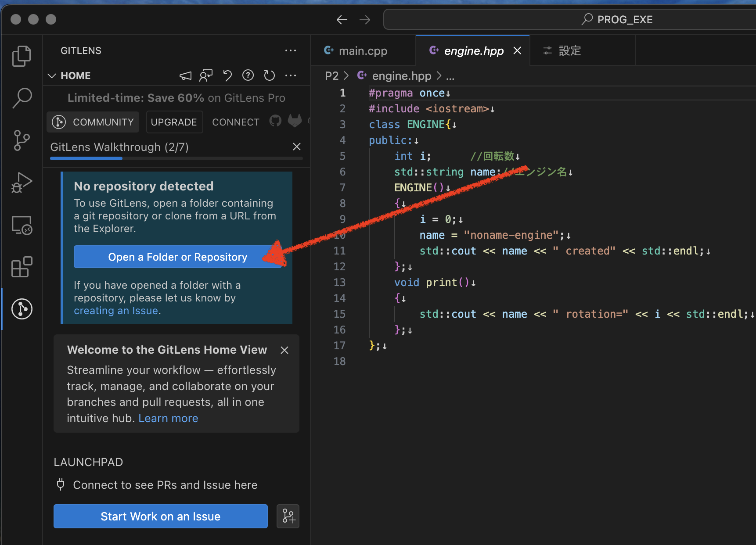Viewport: 756px width, 545px height.
Task: Click 'Connect to see PRs and Issue here'
Action: (x=165, y=485)
